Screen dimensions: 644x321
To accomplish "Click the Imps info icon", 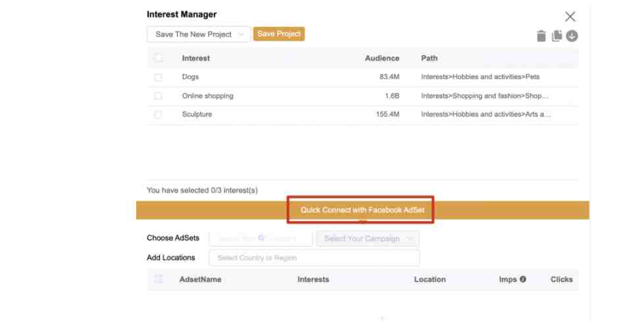I will pyautogui.click(x=523, y=279).
